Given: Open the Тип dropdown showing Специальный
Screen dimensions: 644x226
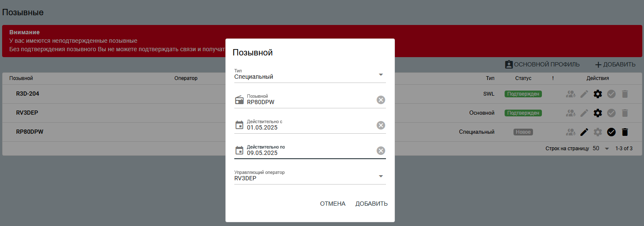Looking at the screenshot, I should click(310, 74).
